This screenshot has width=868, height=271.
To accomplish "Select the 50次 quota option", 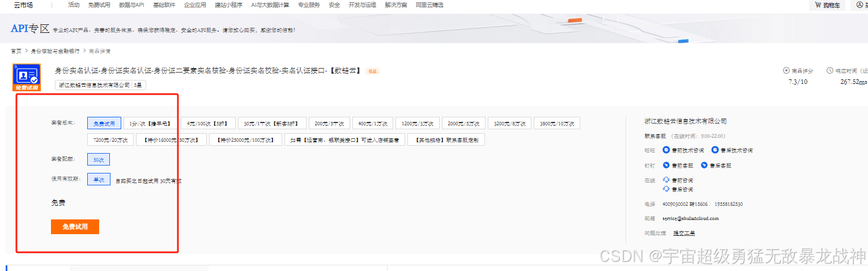I will (99, 159).
